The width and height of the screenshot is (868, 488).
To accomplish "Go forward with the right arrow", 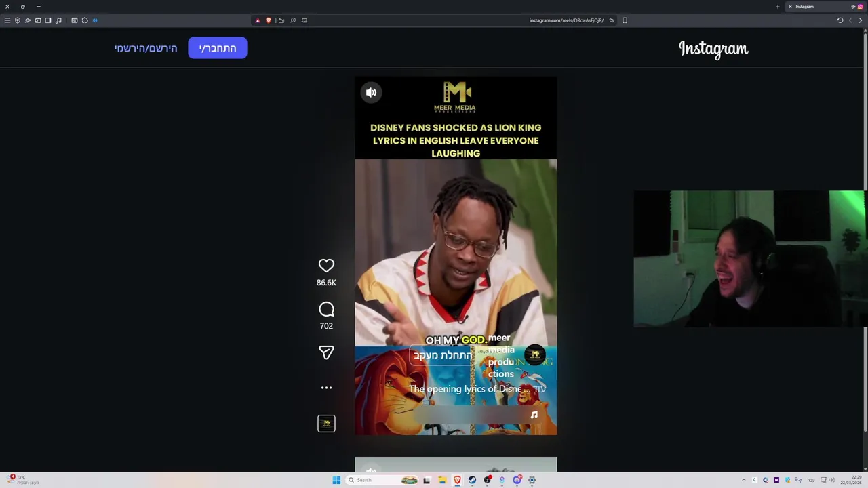I will pyautogui.click(x=861, y=20).
